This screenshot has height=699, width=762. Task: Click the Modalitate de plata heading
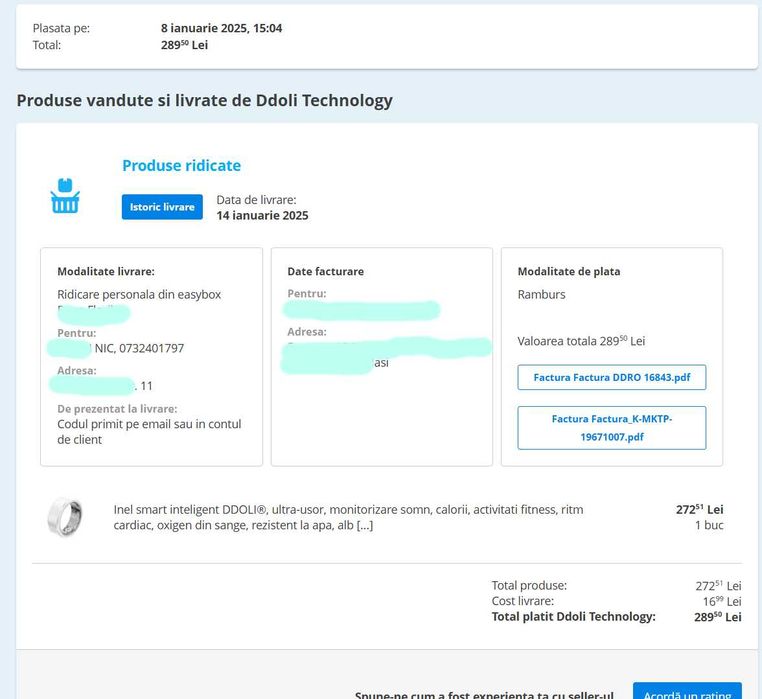[569, 271]
